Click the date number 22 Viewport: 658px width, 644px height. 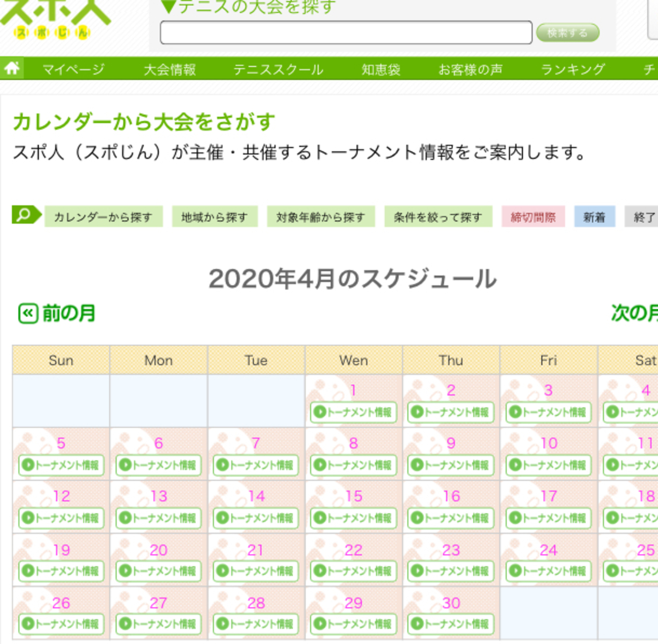coord(353,550)
